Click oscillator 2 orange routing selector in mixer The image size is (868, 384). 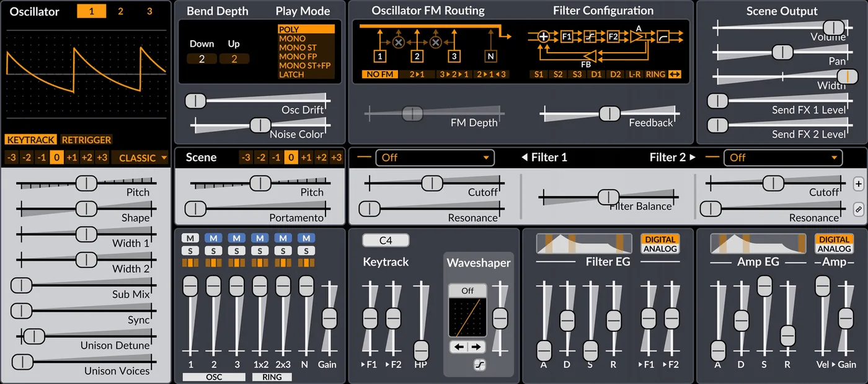[213, 263]
